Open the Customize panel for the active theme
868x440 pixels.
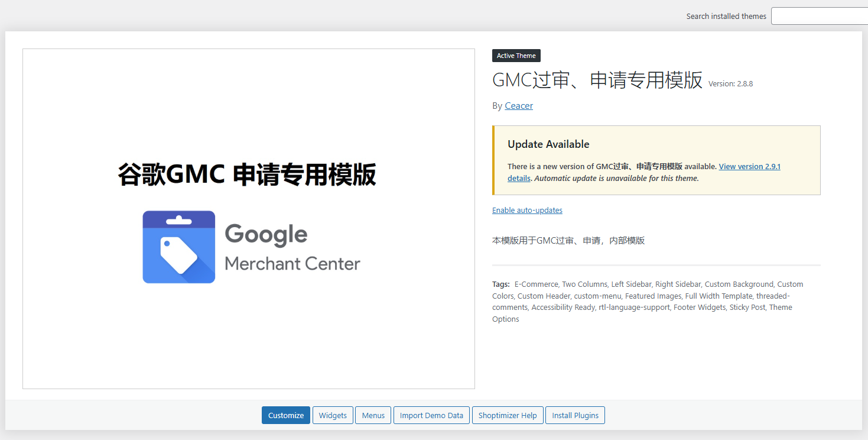pos(285,415)
